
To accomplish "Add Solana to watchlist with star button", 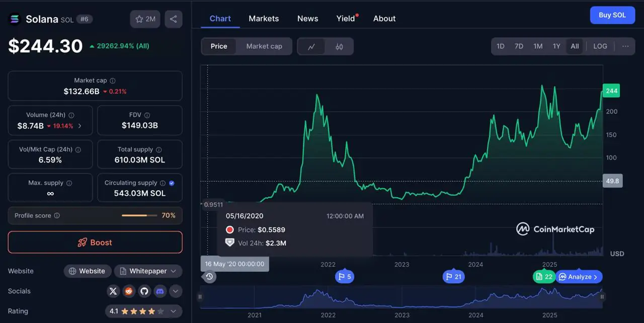I will coord(145,19).
